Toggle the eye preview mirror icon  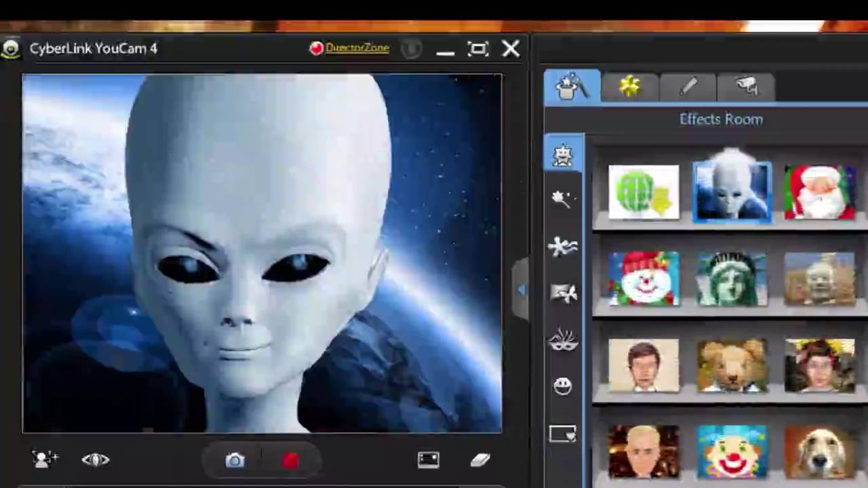[x=96, y=460]
